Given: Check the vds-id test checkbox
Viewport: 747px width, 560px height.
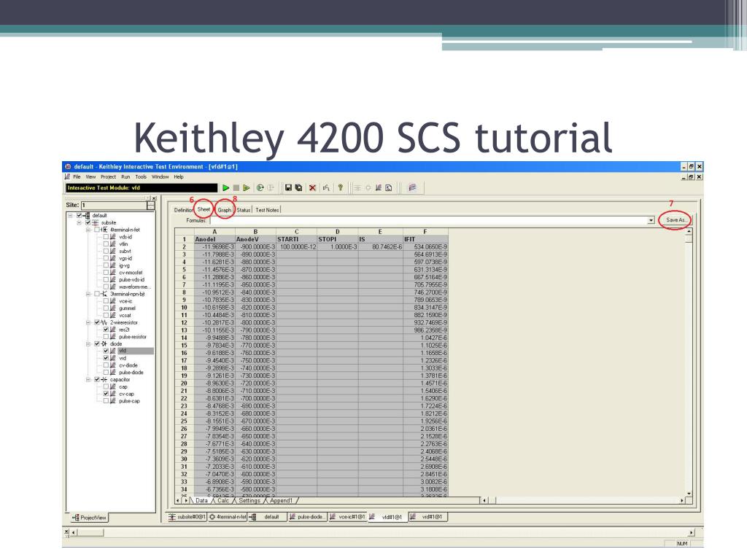Looking at the screenshot, I should point(106,237).
